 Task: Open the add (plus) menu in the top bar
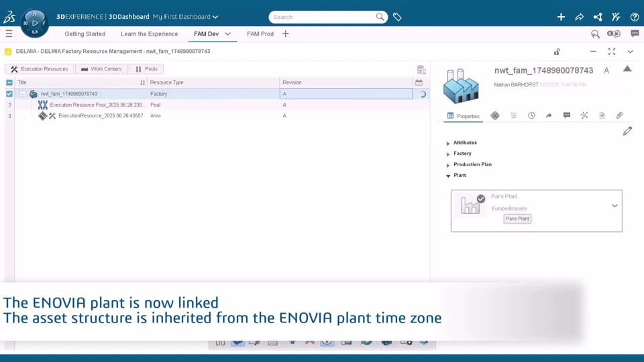561,17
